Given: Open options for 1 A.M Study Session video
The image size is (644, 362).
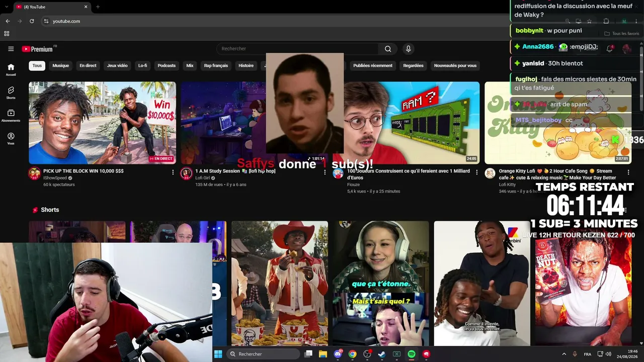Looking at the screenshot, I should click(325, 172).
